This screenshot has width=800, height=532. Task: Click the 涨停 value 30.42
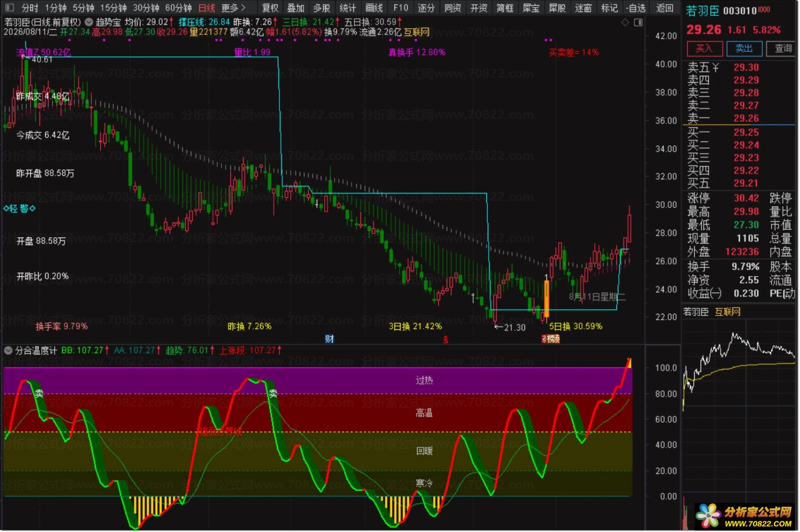point(746,198)
